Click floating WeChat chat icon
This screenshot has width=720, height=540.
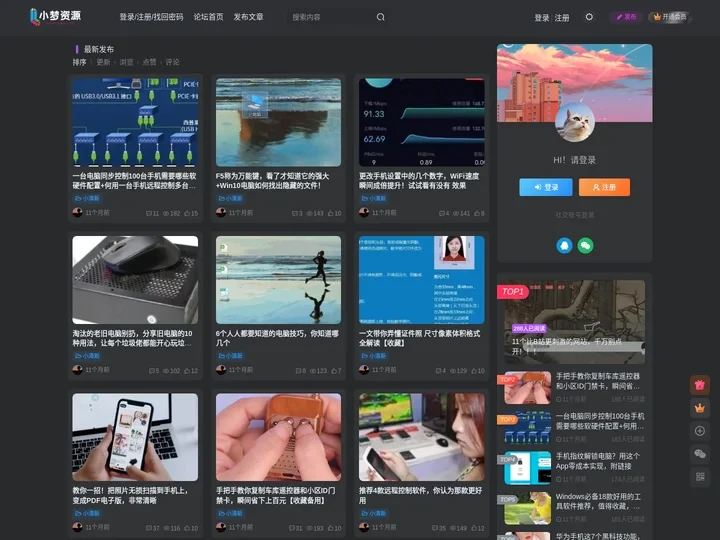click(700, 454)
